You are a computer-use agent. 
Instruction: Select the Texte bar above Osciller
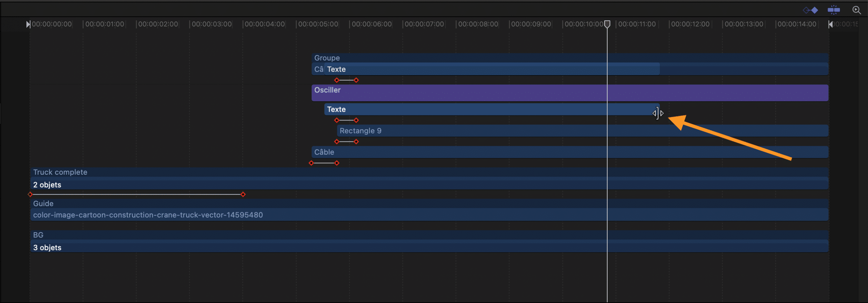492,69
